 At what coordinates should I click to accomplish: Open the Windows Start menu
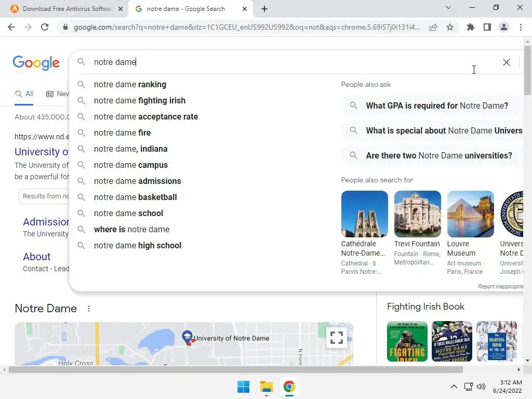[243, 387]
